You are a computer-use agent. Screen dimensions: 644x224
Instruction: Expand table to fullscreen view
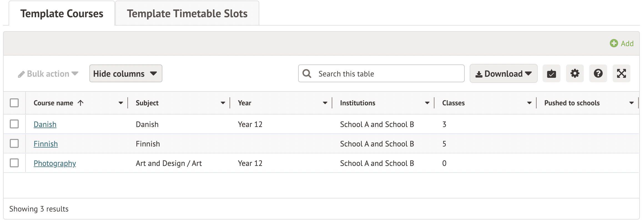[621, 74]
